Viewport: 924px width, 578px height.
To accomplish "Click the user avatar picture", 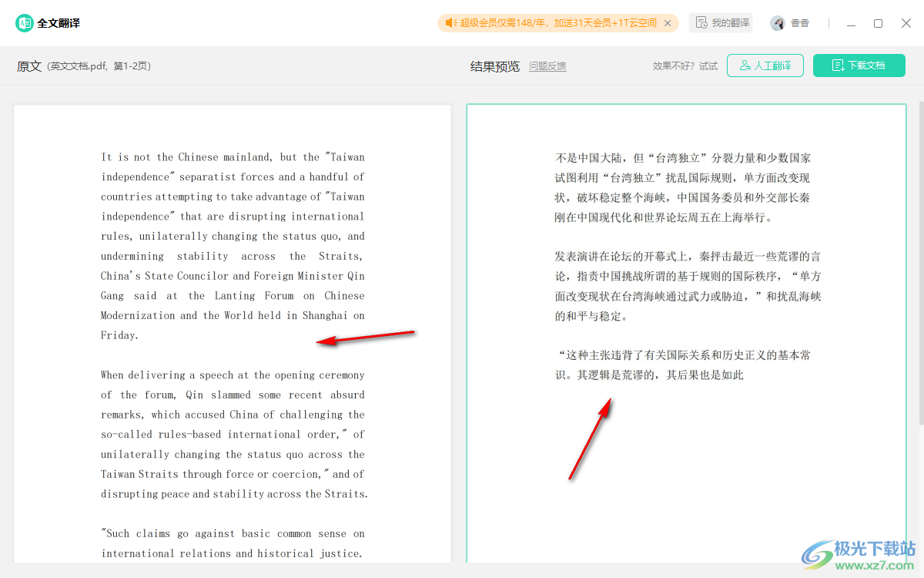I will [x=778, y=23].
